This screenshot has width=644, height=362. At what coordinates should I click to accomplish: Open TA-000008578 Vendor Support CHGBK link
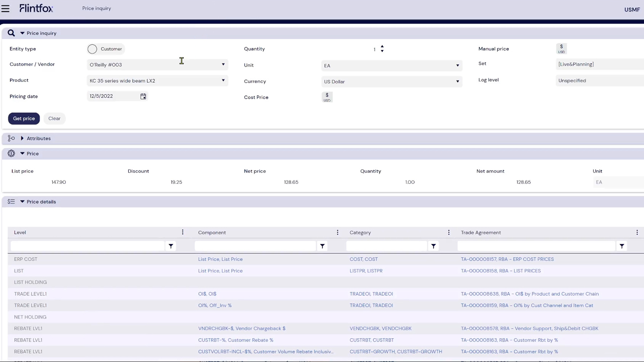tap(529, 328)
